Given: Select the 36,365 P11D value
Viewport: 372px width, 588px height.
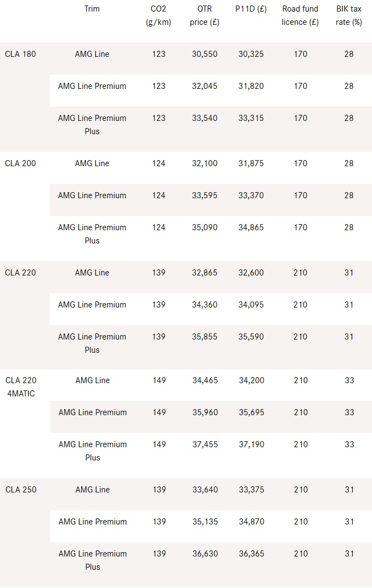Looking at the screenshot, I should pos(252,554).
